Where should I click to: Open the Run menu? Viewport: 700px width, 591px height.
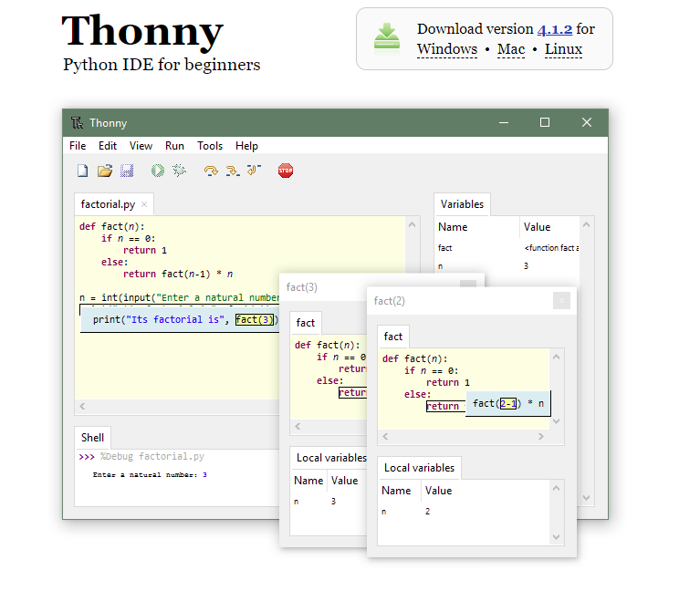click(174, 146)
